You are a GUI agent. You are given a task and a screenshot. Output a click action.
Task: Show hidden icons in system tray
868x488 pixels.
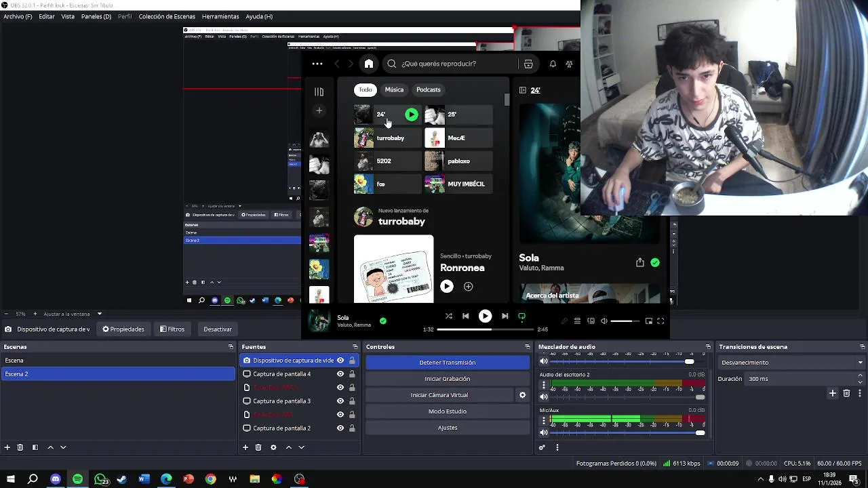[760, 479]
